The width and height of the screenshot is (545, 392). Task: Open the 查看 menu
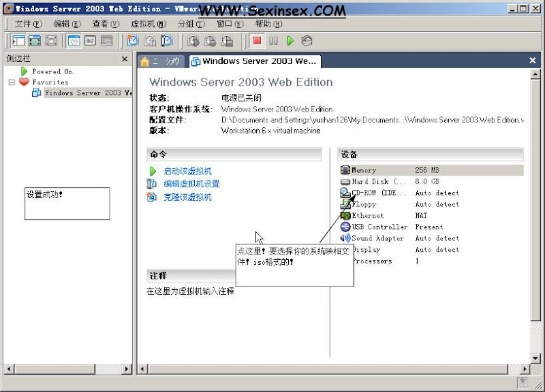(x=106, y=24)
